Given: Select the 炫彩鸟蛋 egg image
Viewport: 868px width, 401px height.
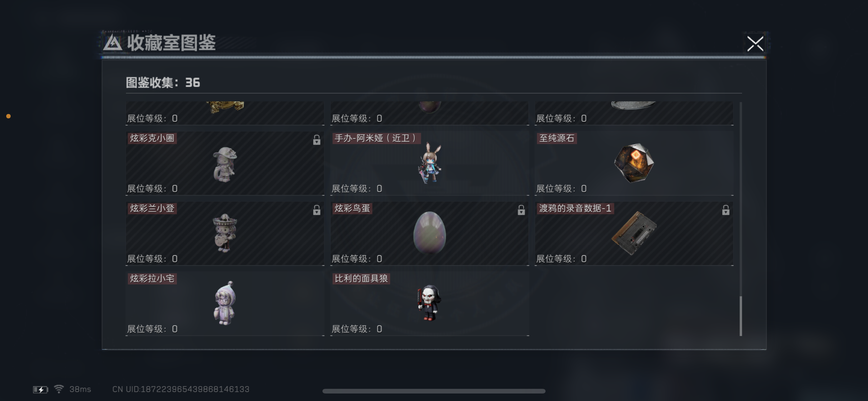Looking at the screenshot, I should coord(429,233).
